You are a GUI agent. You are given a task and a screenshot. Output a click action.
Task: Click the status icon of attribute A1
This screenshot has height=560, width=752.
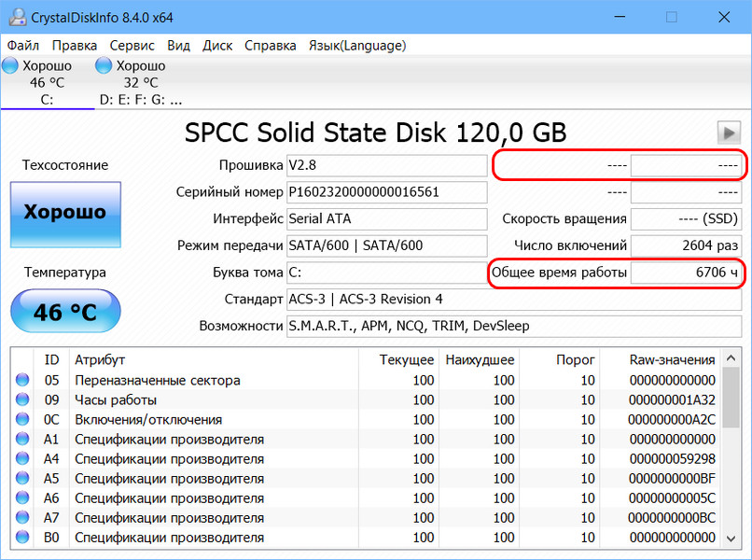point(22,439)
